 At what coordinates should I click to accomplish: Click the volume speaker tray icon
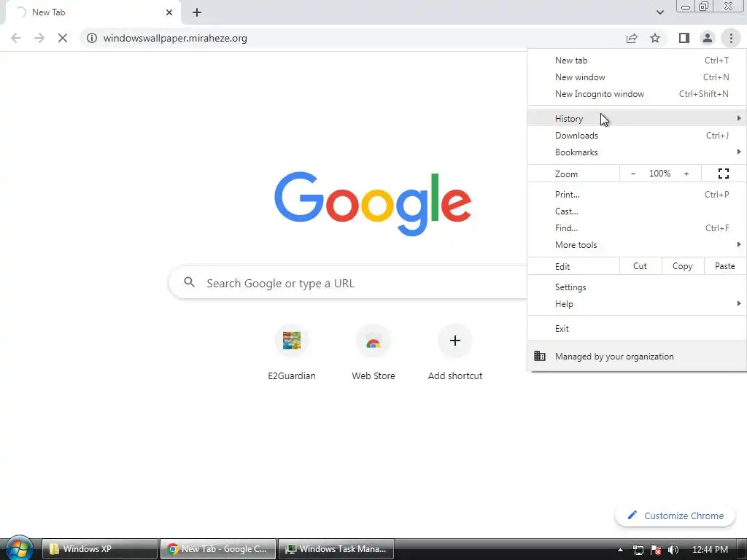point(673,550)
